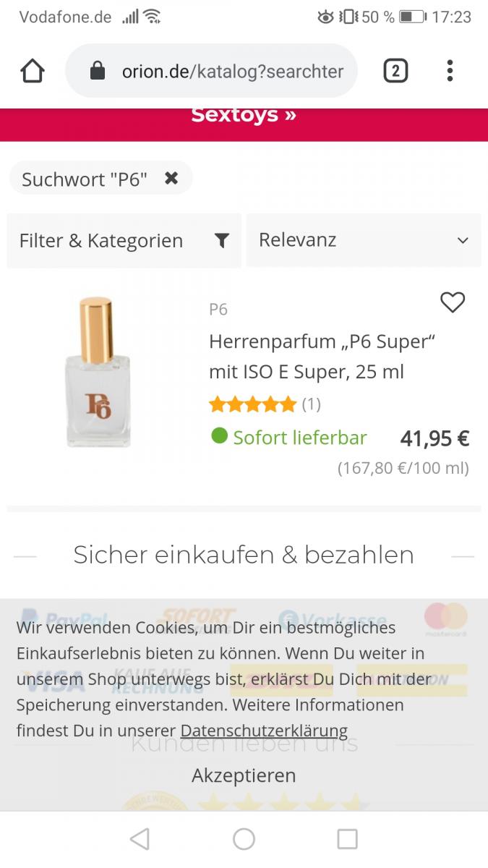Tap the Android back navigation button
488x868 pixels.
tap(140, 839)
